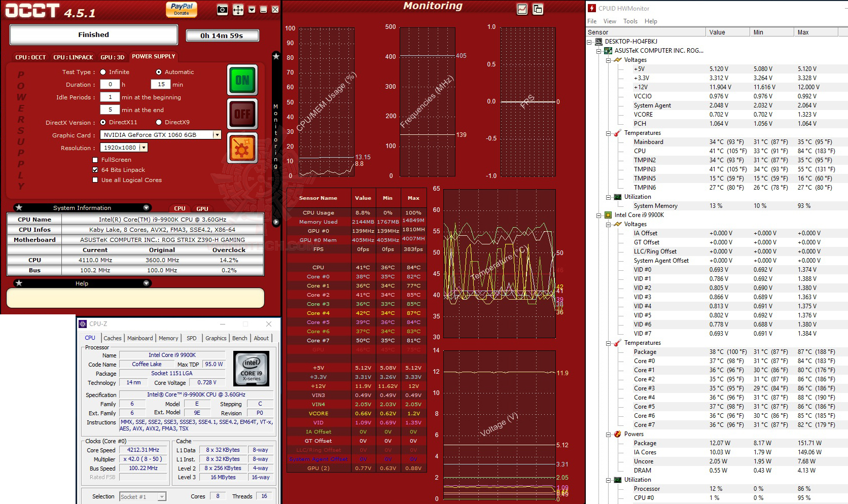Open the Bench tab in CPU-Z
This screenshot has width=848, height=504.
[240, 338]
